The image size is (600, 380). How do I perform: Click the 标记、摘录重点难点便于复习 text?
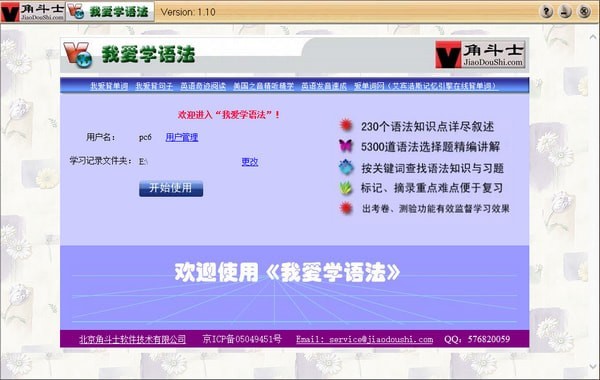[x=432, y=188]
